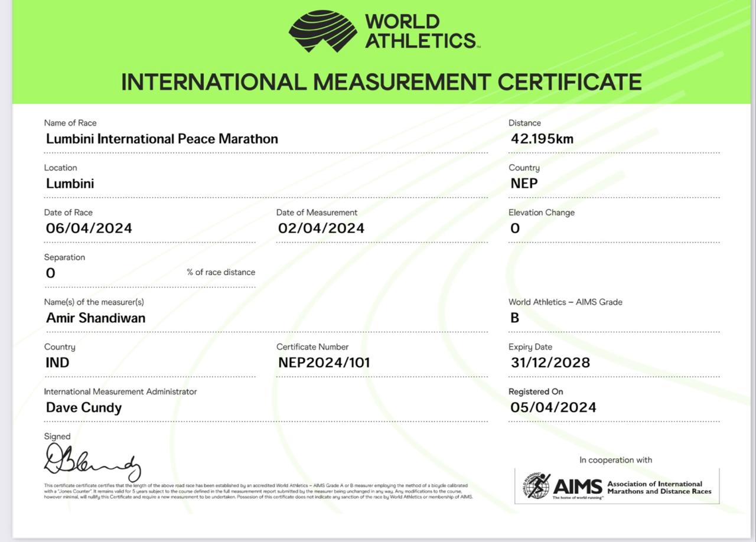Select administrator name 'Dave Cundy'
Viewport: 756px width, 542px height.
coord(84,407)
